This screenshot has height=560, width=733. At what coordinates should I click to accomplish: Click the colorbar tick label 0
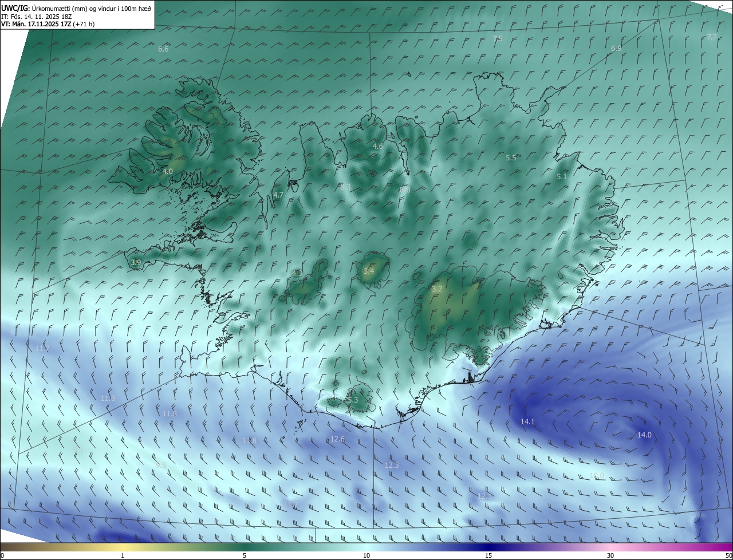[2, 556]
